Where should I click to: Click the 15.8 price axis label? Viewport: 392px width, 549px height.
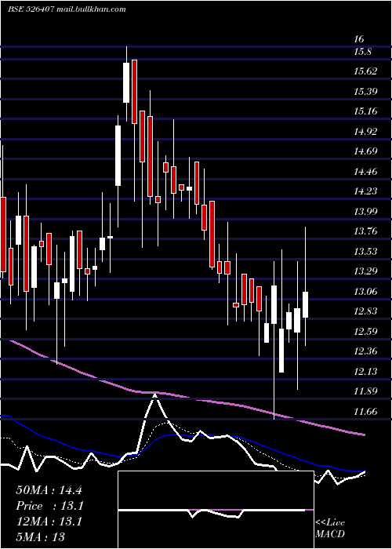click(x=362, y=52)
